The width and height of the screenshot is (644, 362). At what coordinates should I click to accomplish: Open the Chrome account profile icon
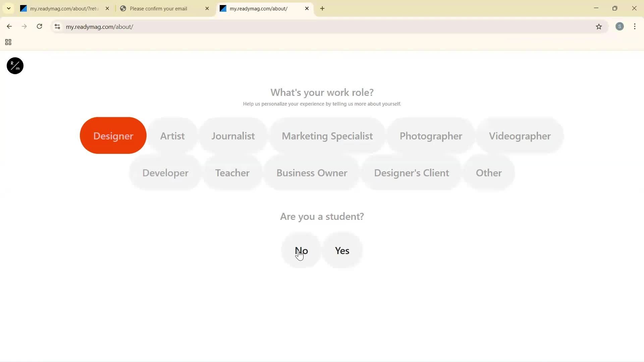[620, 26]
